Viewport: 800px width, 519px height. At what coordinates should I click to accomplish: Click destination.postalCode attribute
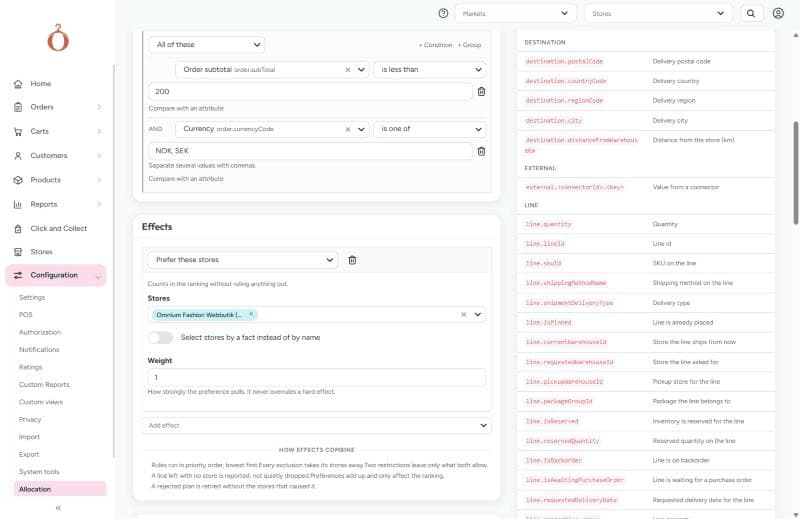tap(564, 61)
